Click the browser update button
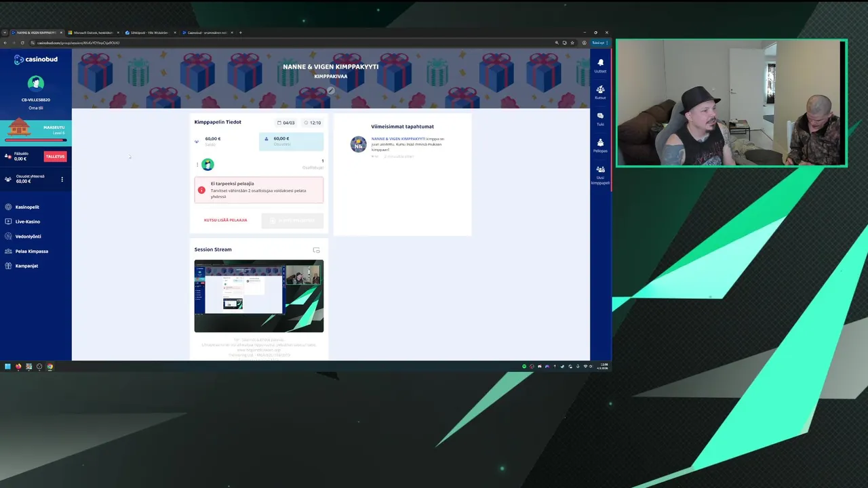Screen dimensions: 868x488 (x=599, y=43)
